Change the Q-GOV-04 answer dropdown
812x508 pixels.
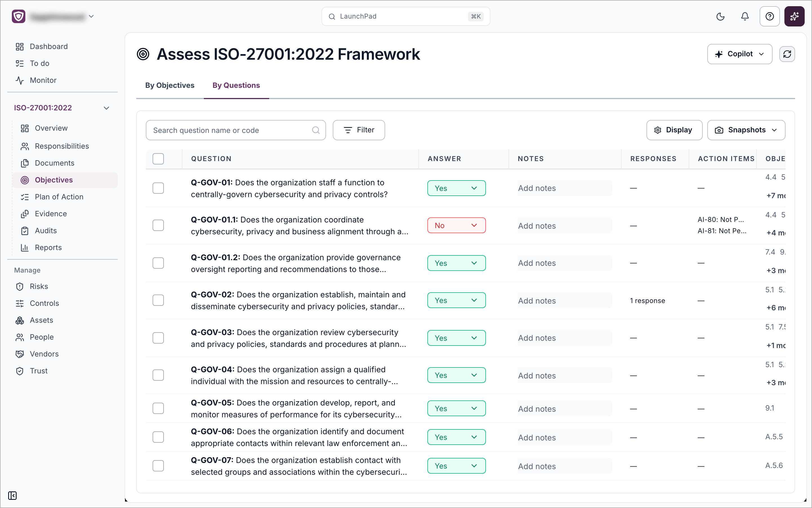click(456, 375)
